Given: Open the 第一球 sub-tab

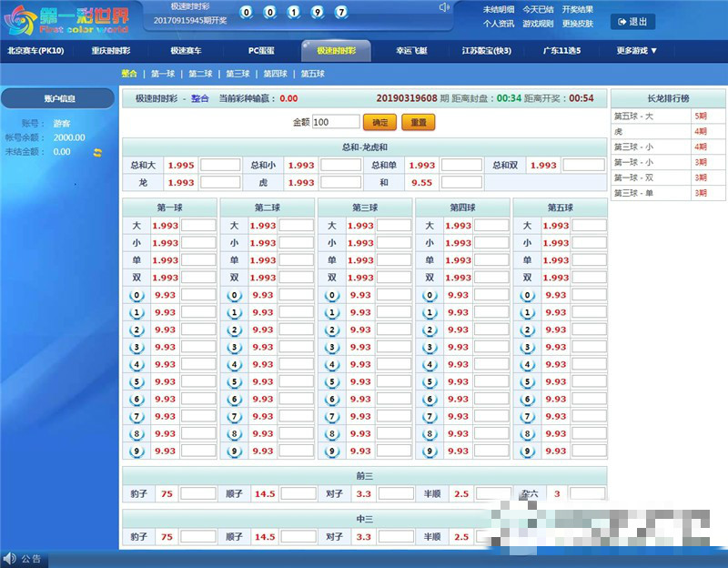Looking at the screenshot, I should click(163, 74).
